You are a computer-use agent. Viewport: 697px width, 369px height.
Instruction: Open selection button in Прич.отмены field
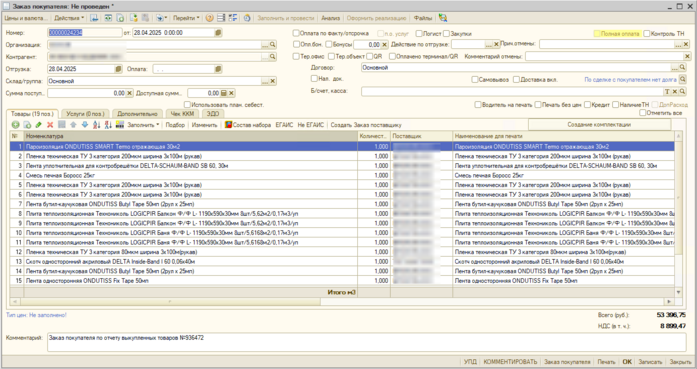tap(677, 44)
